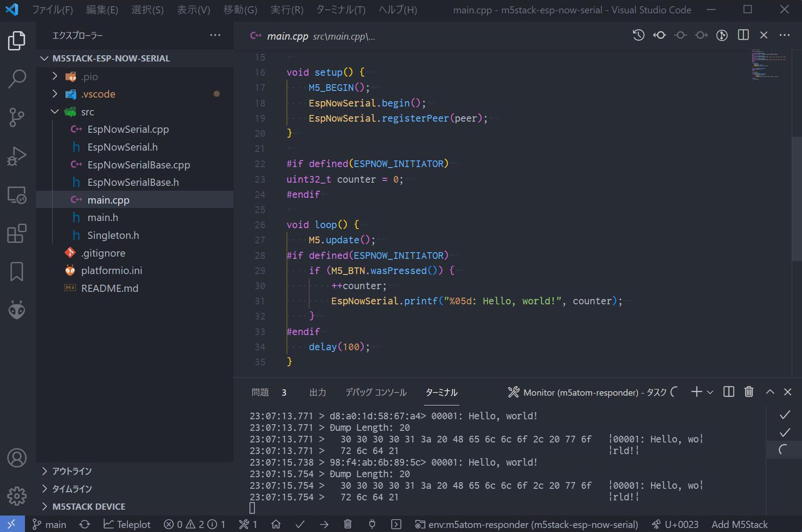
Task: Switch to the デバッグ コンソール tab
Action: tap(376, 393)
